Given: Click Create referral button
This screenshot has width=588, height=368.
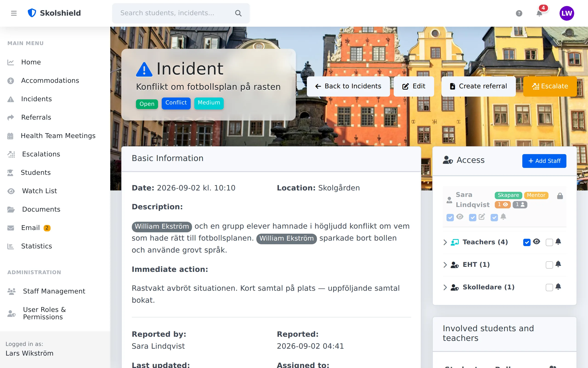Looking at the screenshot, I should tap(478, 86).
